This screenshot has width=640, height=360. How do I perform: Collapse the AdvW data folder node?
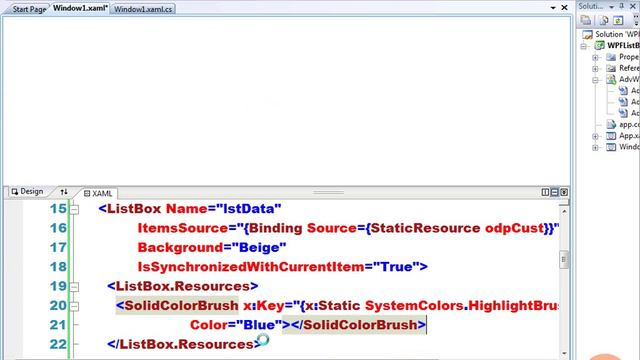pos(596,80)
